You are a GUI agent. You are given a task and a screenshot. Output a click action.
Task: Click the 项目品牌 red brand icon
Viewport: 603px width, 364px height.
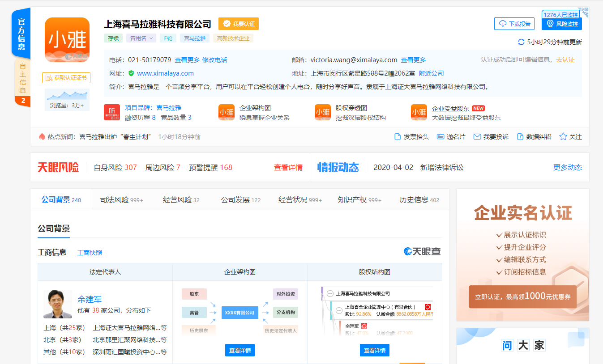point(112,112)
